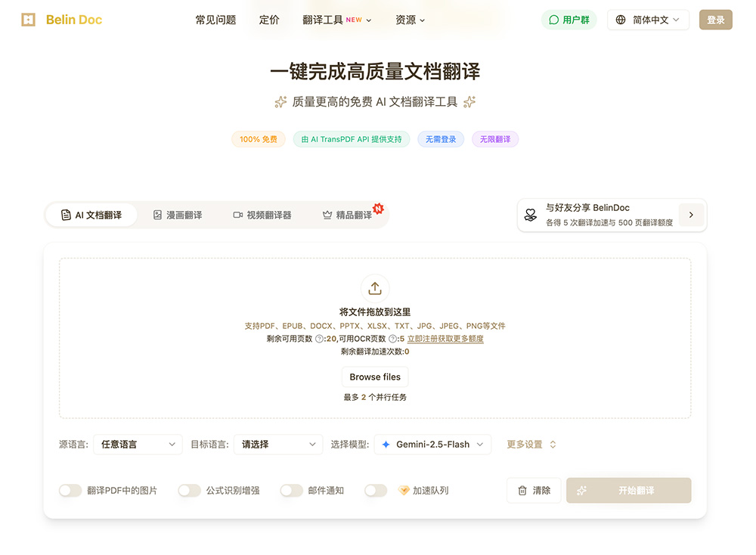
Task: Click the 一键完成高质量文档翻译 heading
Action: pos(375,71)
